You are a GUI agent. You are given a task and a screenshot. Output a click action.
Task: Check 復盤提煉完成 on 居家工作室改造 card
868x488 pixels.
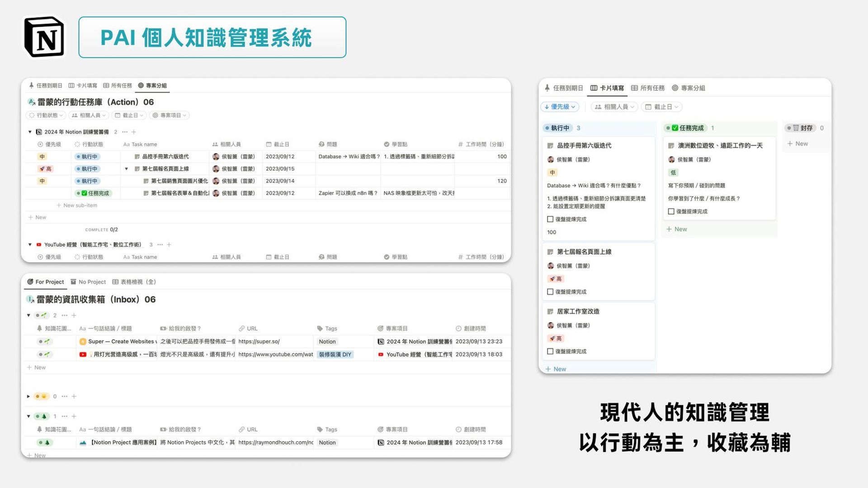[550, 351]
